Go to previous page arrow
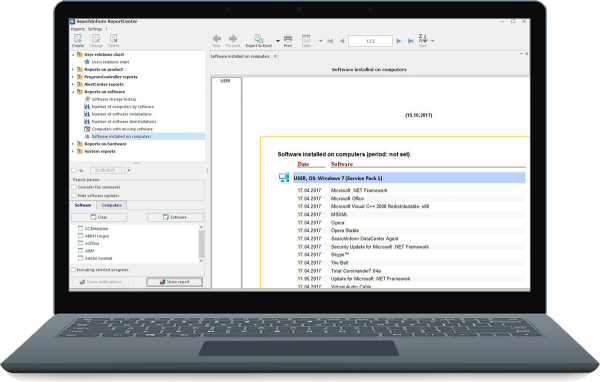This screenshot has width=600, height=382. coord(342,41)
